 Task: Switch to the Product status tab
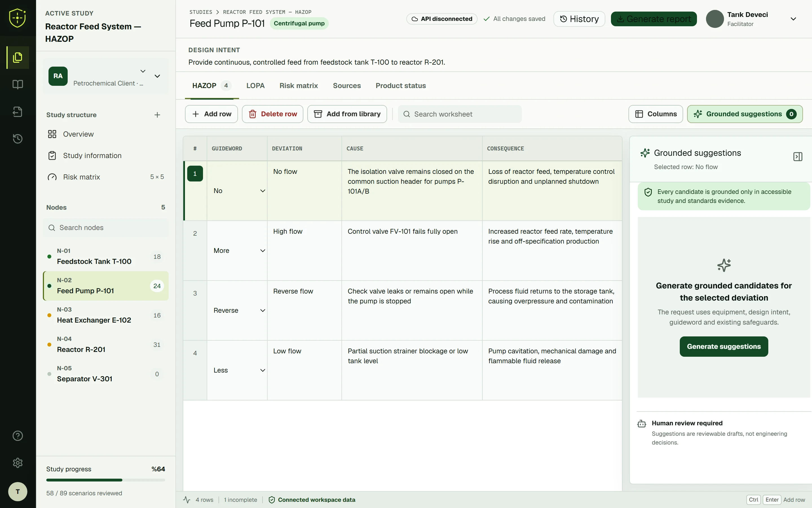(x=401, y=86)
